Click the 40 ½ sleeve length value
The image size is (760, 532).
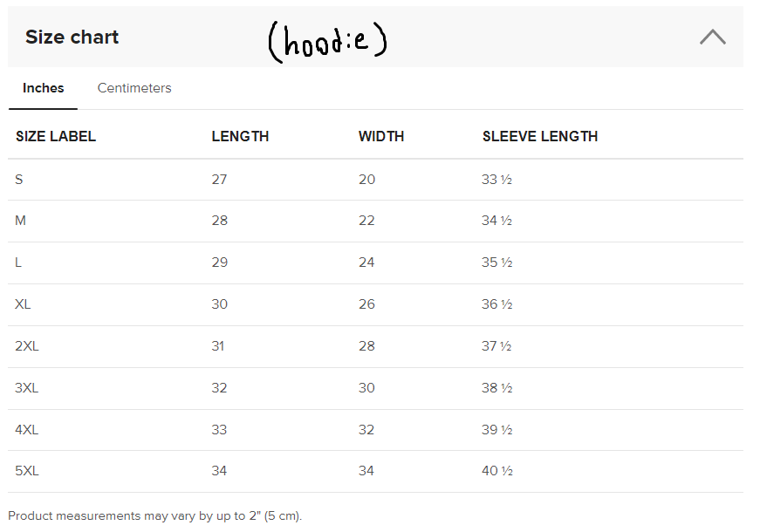click(496, 471)
